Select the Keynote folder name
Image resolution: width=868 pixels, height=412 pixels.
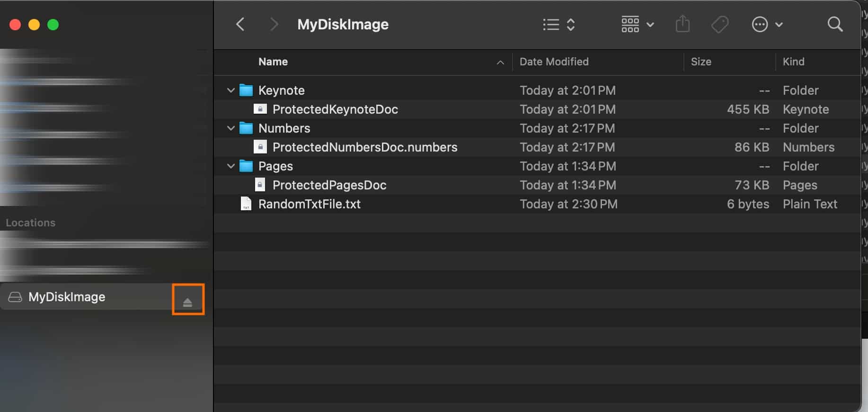click(282, 90)
